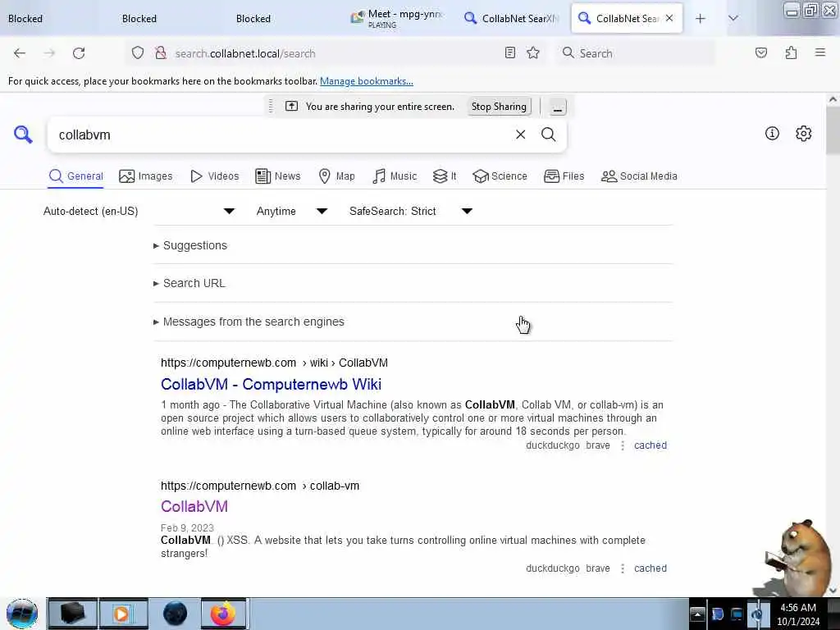
Task: Click the page vertical scrollbar thumb
Action: point(833,130)
